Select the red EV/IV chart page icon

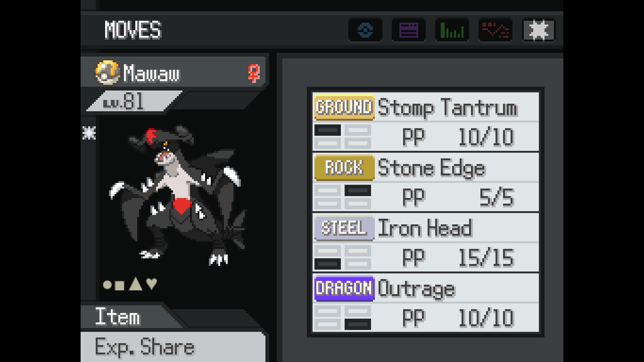click(x=495, y=31)
